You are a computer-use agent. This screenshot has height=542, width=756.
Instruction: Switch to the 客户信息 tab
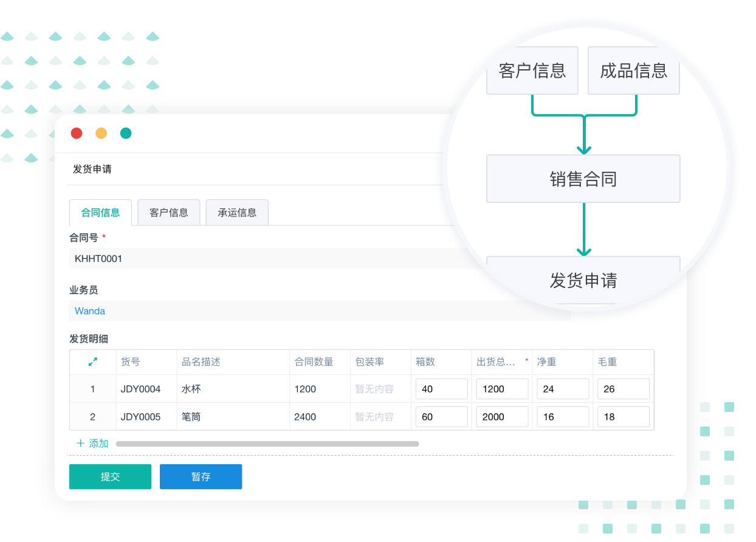pyautogui.click(x=168, y=213)
